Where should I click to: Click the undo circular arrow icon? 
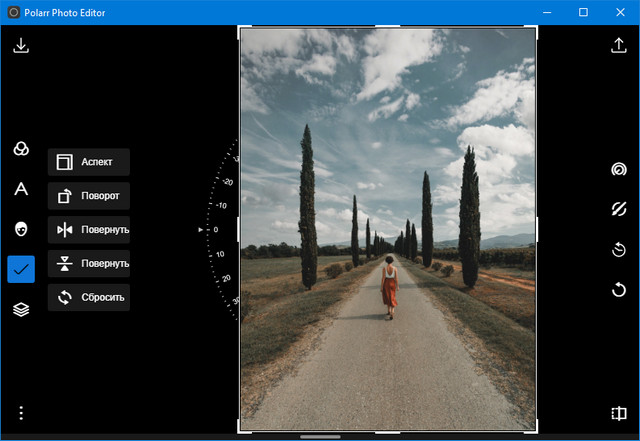pos(618,290)
